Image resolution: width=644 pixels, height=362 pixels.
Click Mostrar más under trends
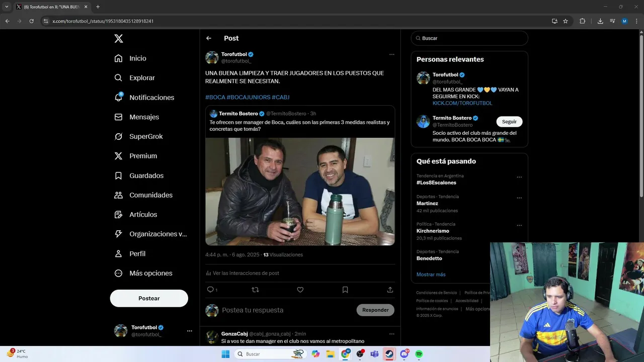point(431,275)
